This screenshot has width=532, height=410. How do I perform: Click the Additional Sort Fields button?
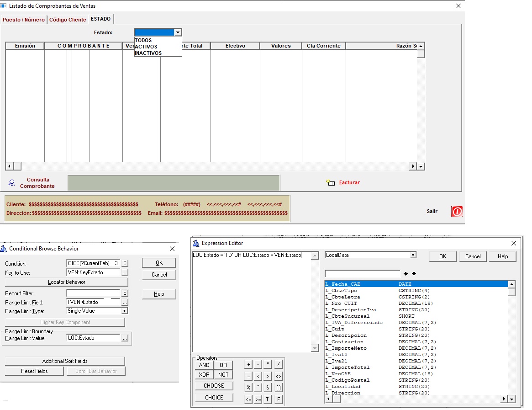click(x=65, y=361)
